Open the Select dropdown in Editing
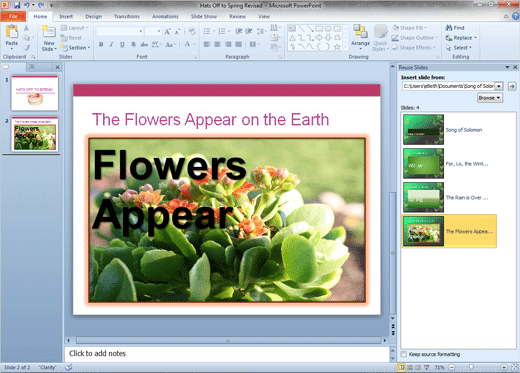The width and height of the screenshot is (520, 373). pos(459,48)
